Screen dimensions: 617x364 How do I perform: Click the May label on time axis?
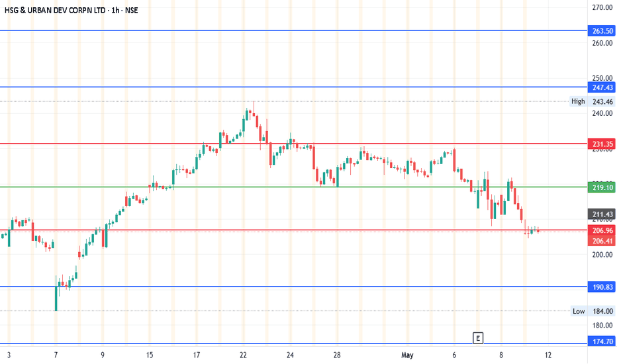click(x=407, y=355)
